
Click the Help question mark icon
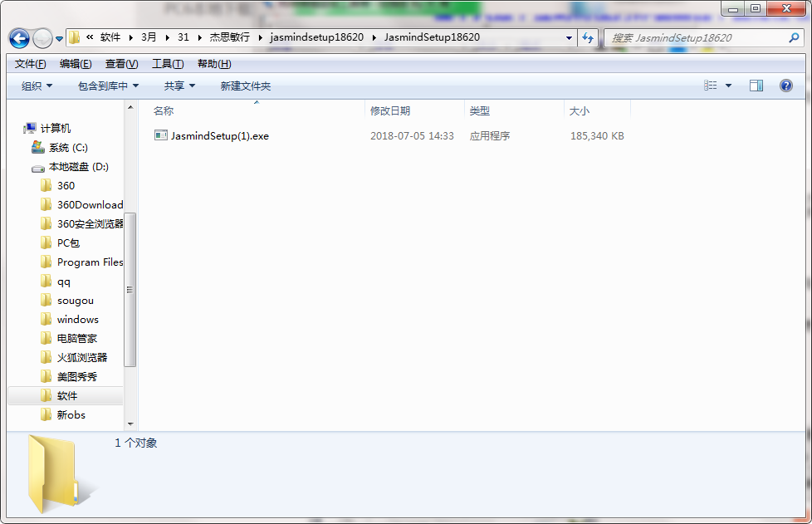(x=785, y=86)
